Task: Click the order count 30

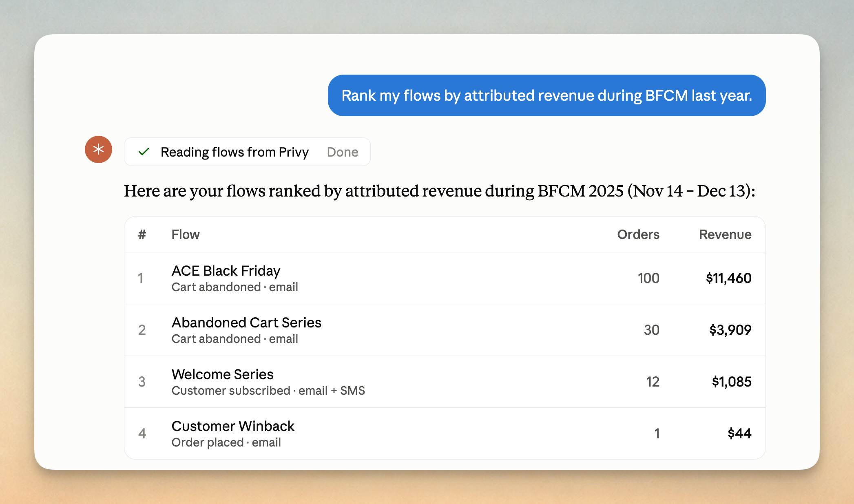Action: click(x=651, y=330)
